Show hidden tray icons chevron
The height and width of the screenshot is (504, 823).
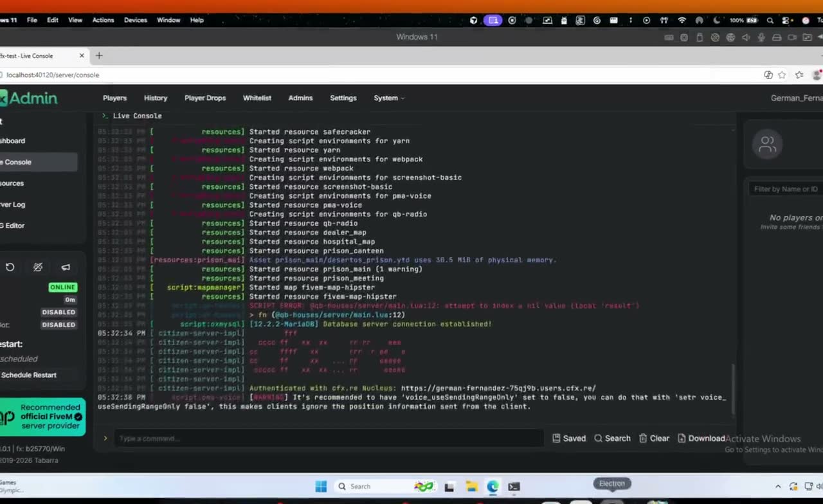coord(777,487)
